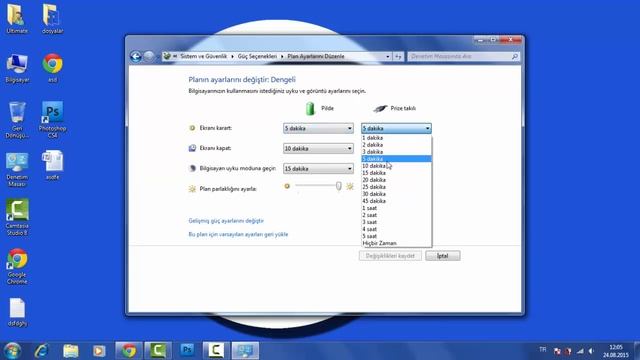The width and height of the screenshot is (640, 360).
Task: Click the search magnifier icon
Action: (x=515, y=56)
